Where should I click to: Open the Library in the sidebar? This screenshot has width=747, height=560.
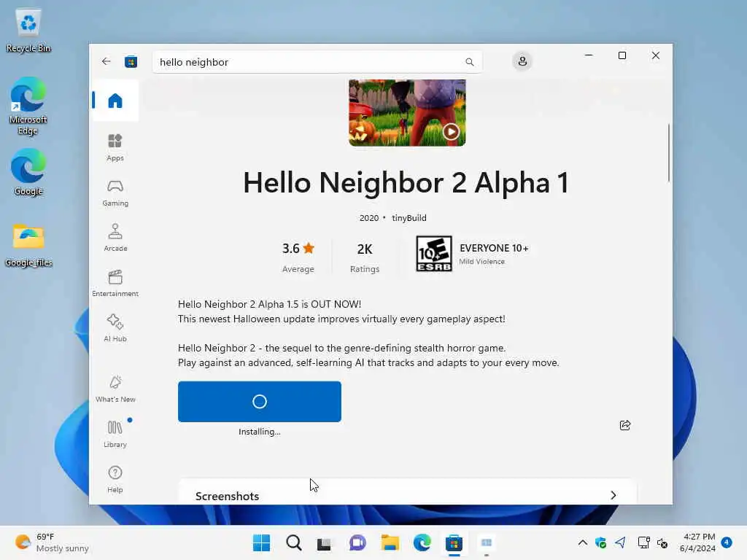(115, 434)
